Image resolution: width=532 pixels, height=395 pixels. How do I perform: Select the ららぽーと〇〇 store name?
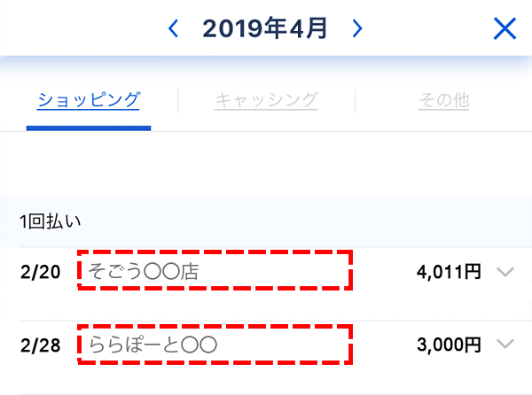pos(153,344)
